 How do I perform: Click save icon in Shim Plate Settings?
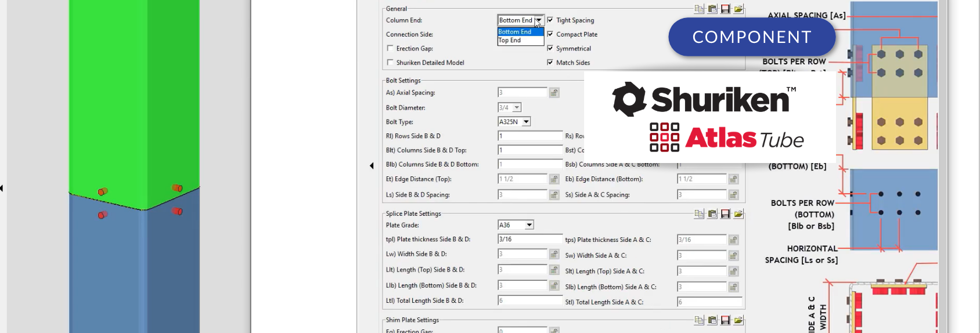click(725, 320)
